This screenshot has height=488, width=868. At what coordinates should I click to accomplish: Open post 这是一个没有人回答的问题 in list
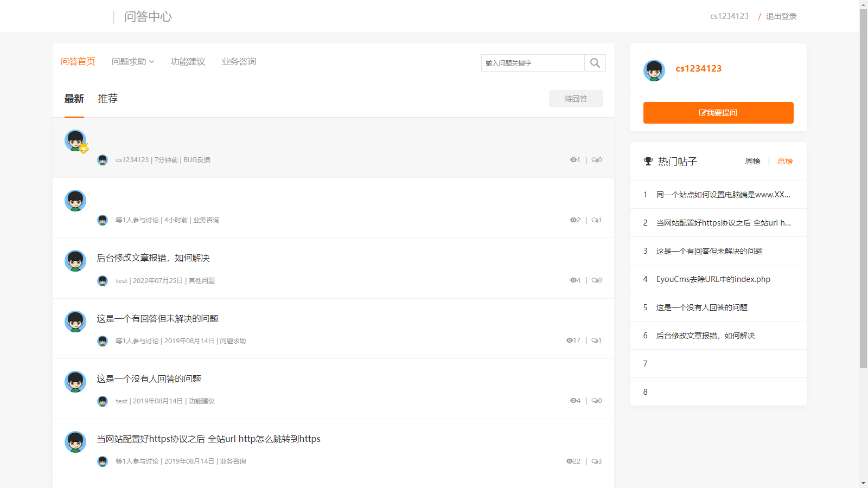click(x=149, y=379)
